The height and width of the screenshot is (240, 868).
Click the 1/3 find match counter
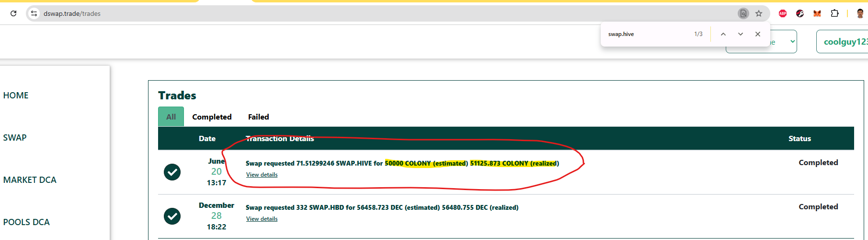point(698,34)
